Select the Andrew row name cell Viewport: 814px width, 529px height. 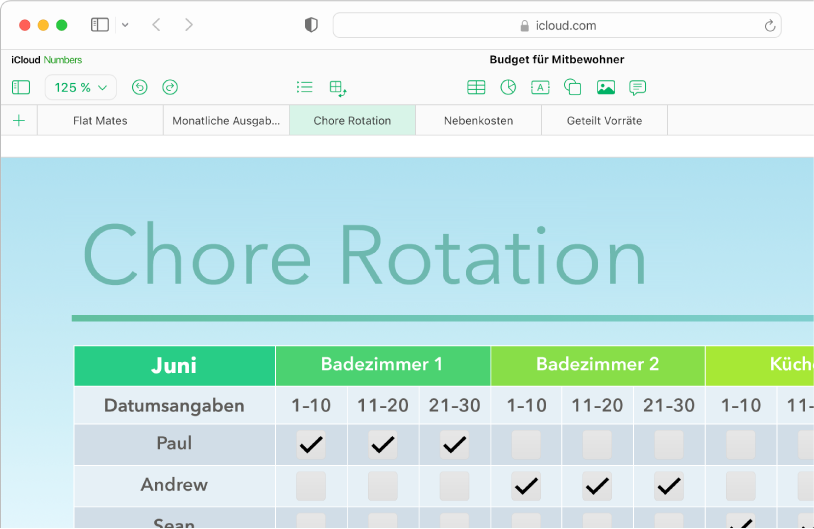pyautogui.click(x=174, y=485)
